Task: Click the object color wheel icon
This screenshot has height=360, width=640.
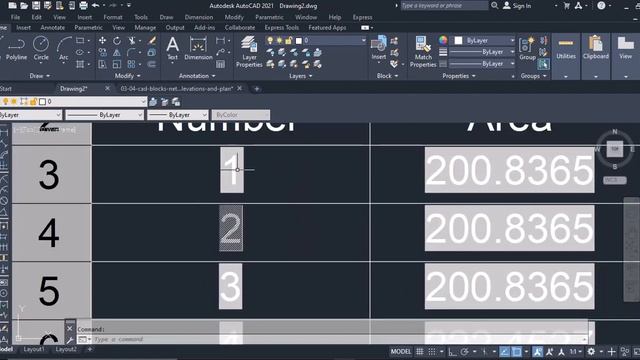Action: point(443,40)
